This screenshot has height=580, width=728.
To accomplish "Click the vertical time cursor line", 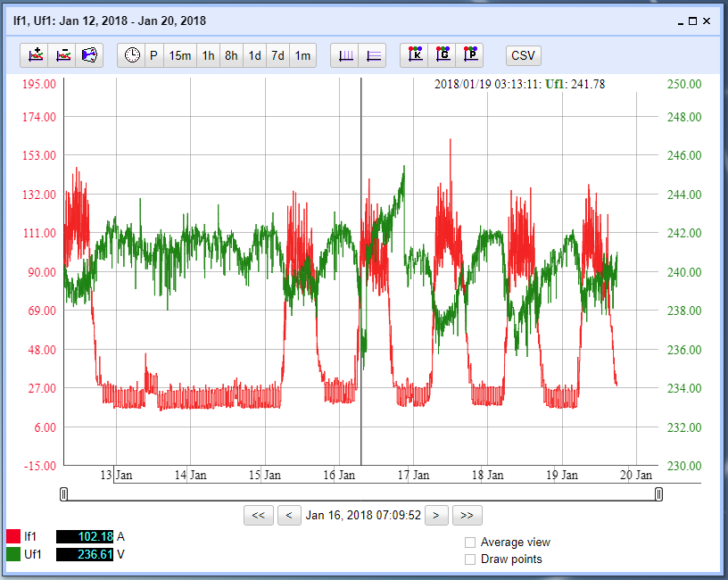I will click(x=360, y=271).
